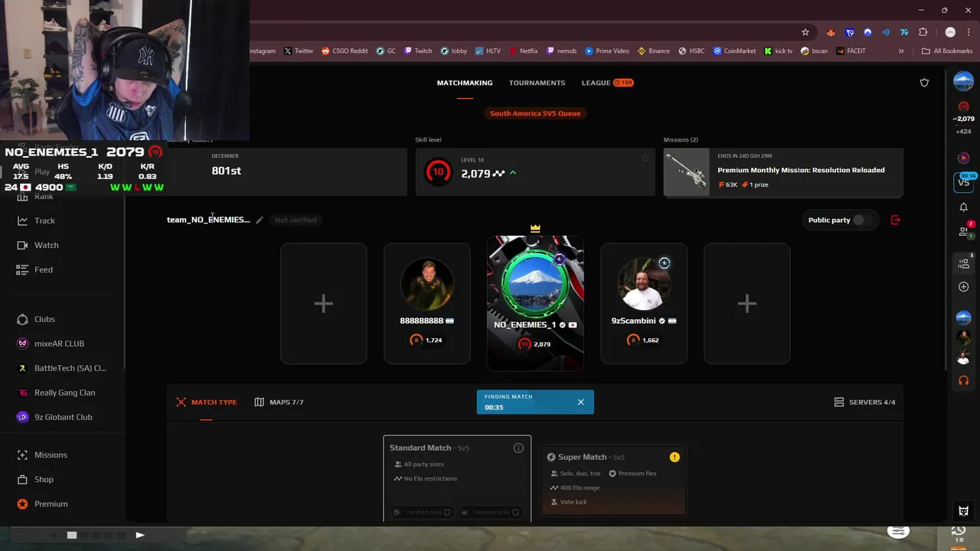Viewport: 980px width, 551px height.
Task: Open browser extensions puzzle icon
Action: click(923, 32)
